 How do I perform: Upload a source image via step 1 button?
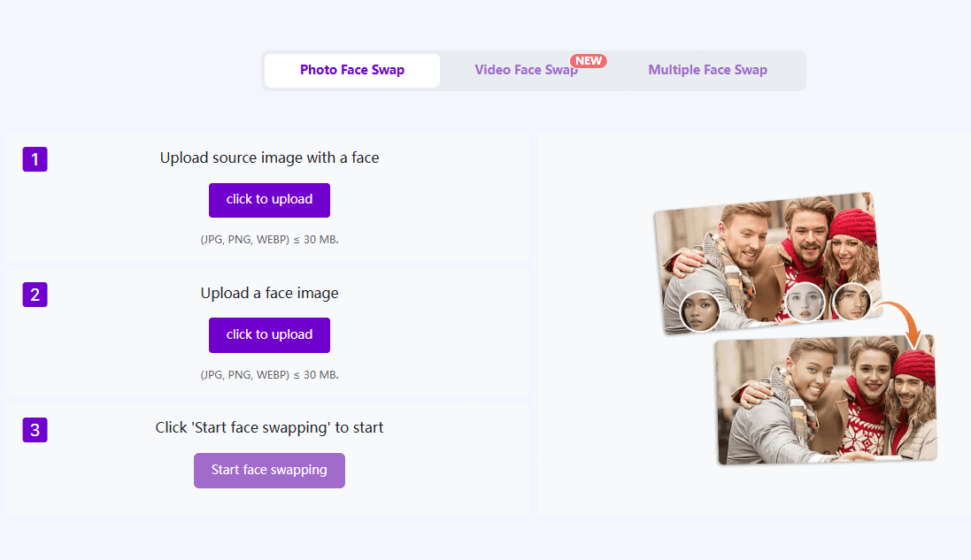click(269, 200)
